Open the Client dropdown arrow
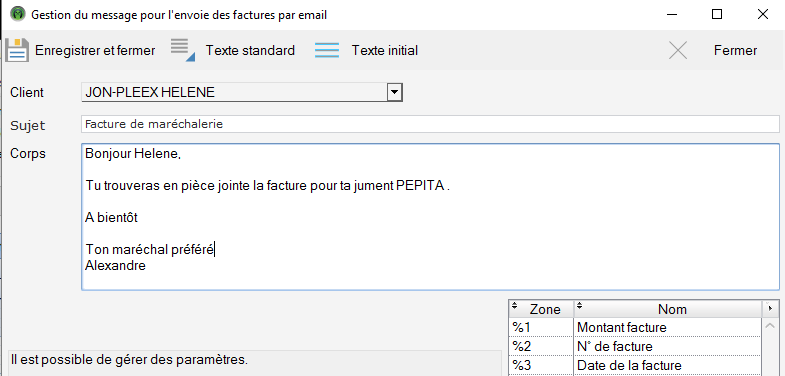 [x=395, y=93]
